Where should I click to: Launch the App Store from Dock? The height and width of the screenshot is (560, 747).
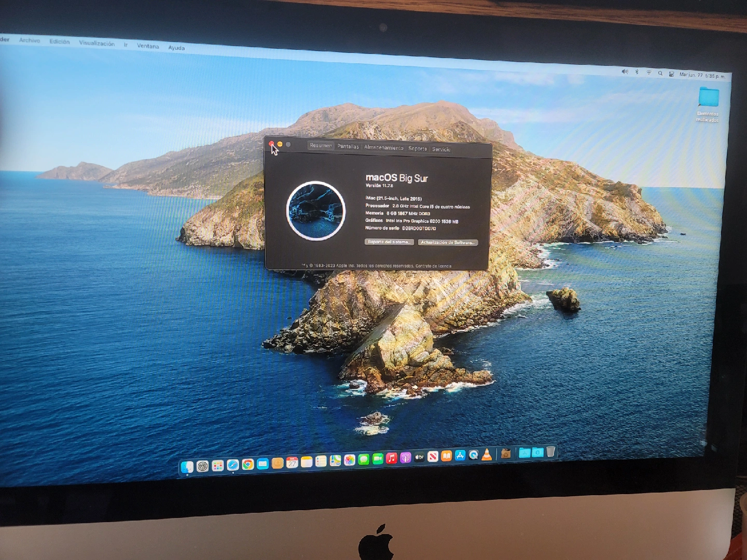point(460,455)
